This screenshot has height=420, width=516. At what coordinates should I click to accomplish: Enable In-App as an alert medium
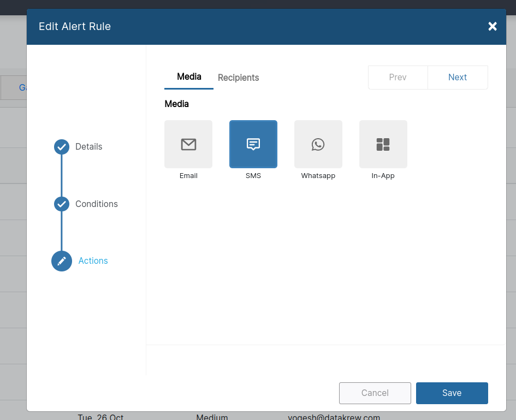pyautogui.click(x=383, y=144)
